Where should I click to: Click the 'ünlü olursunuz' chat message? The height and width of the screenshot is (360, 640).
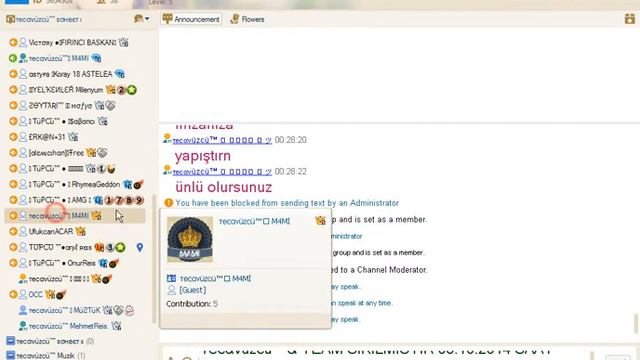224,187
